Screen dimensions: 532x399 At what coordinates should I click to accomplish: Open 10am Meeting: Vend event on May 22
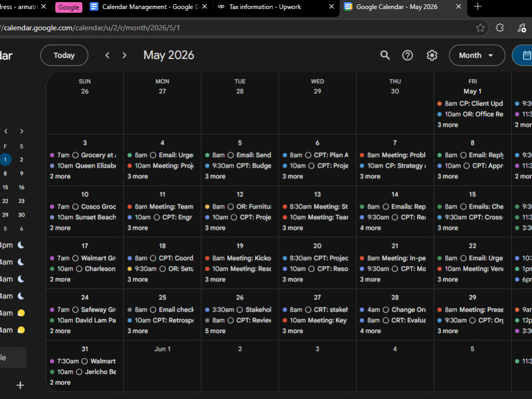(x=470, y=269)
